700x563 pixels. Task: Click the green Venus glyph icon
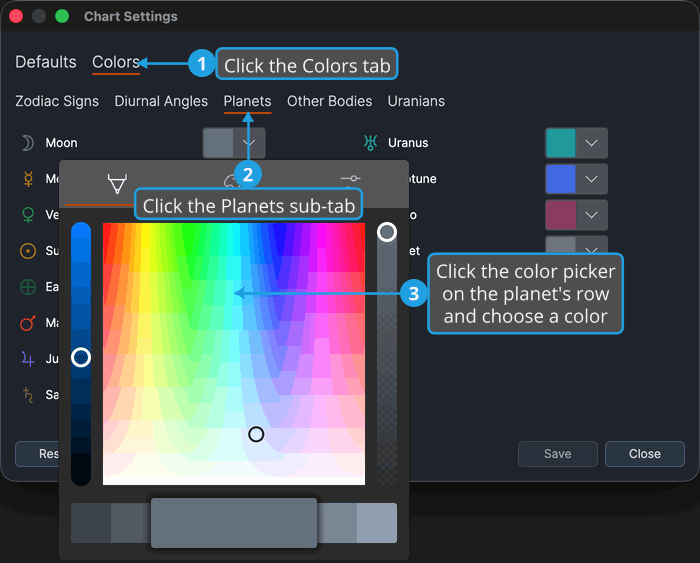28,215
